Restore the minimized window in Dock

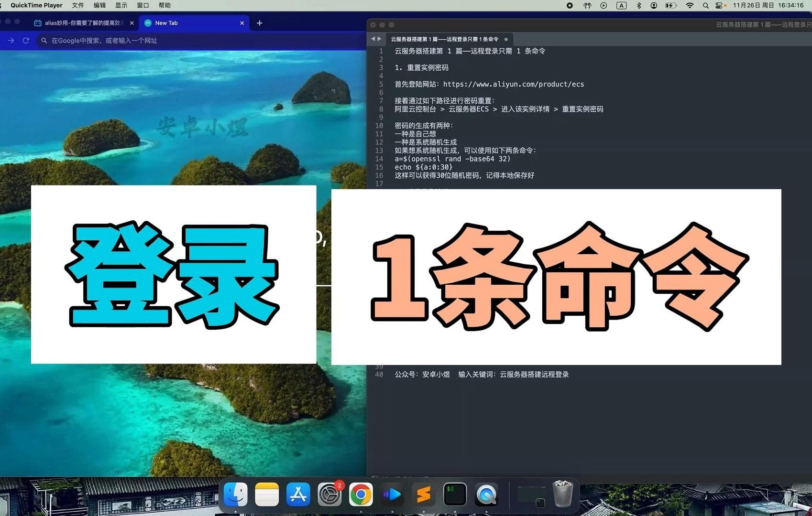point(532,496)
